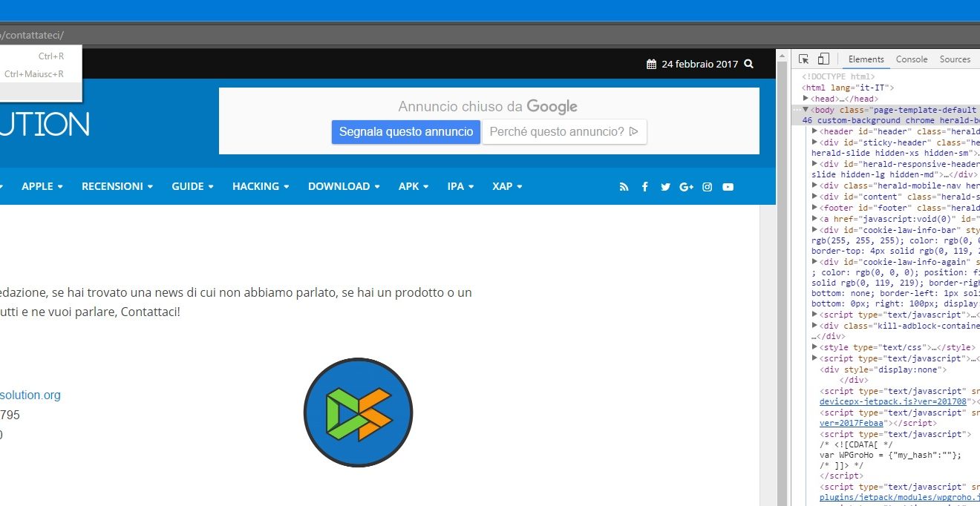Open the DOWNLOAD dropdown menu

344,186
